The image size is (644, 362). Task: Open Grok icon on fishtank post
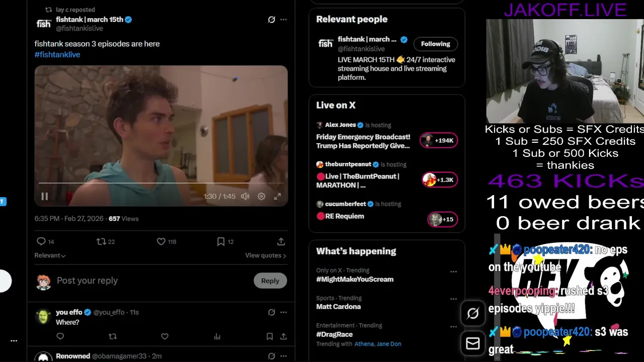(272, 20)
